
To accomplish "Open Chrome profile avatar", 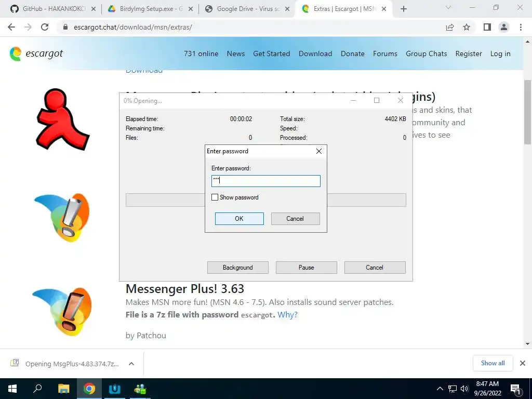I will [x=504, y=27].
